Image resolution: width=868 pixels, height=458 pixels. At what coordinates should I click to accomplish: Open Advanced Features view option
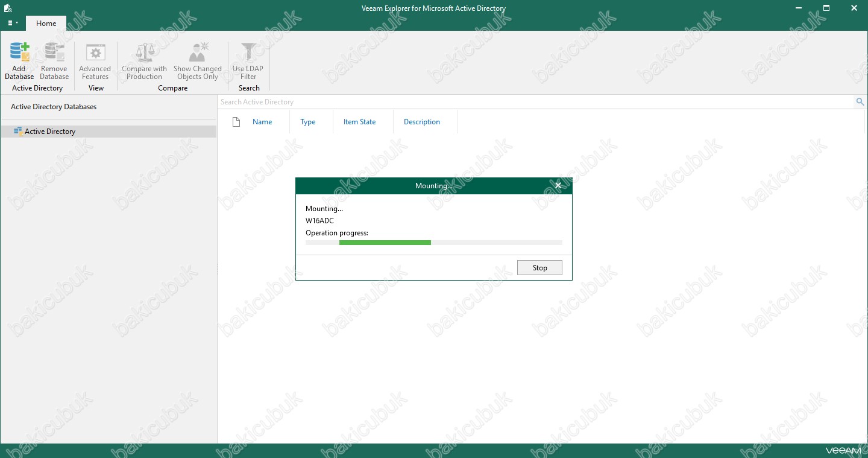pyautogui.click(x=95, y=60)
